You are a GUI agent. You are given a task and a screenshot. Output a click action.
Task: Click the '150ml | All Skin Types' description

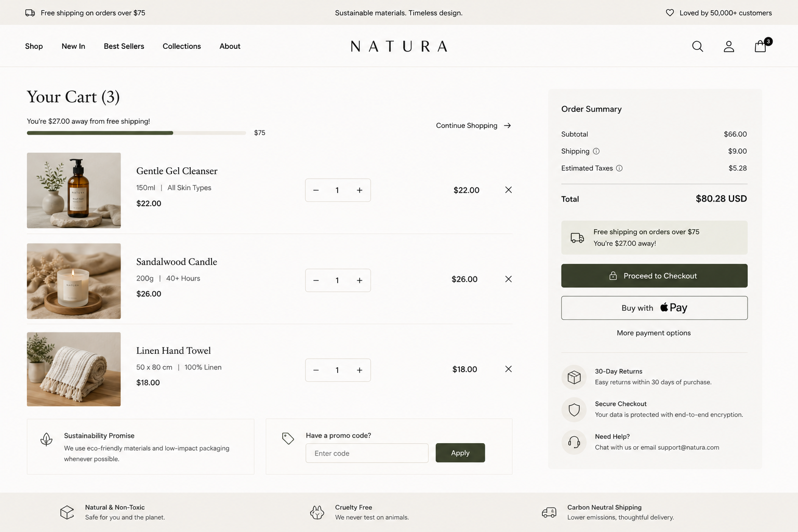pos(174,188)
